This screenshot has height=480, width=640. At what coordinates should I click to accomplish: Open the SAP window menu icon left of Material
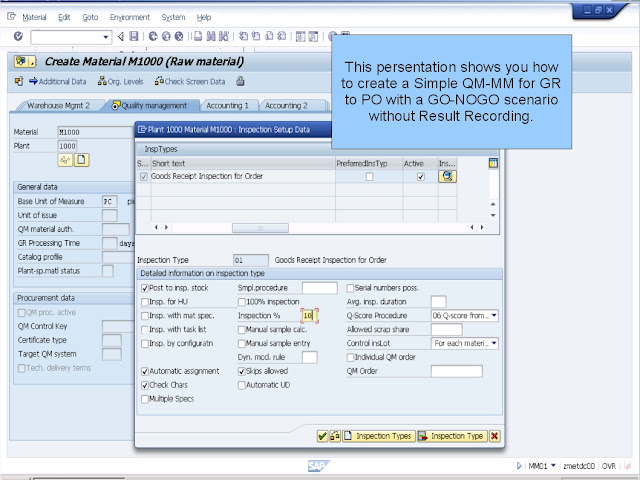pyautogui.click(x=11, y=16)
